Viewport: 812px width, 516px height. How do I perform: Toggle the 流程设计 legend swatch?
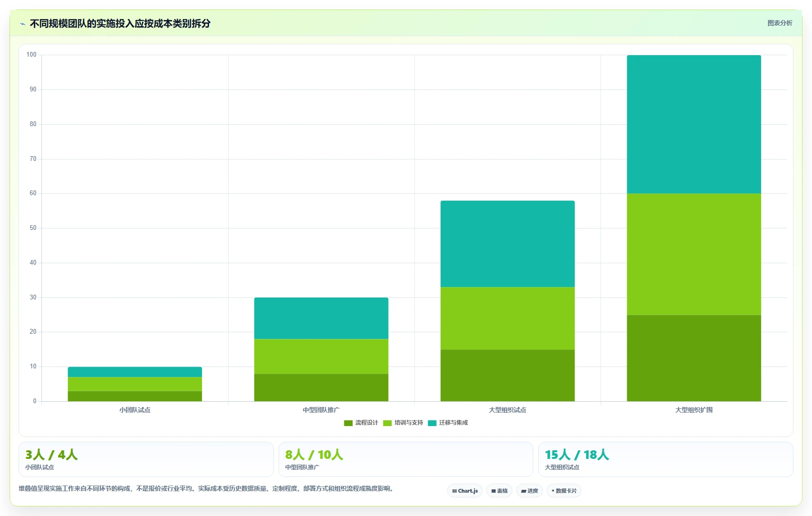pos(348,423)
